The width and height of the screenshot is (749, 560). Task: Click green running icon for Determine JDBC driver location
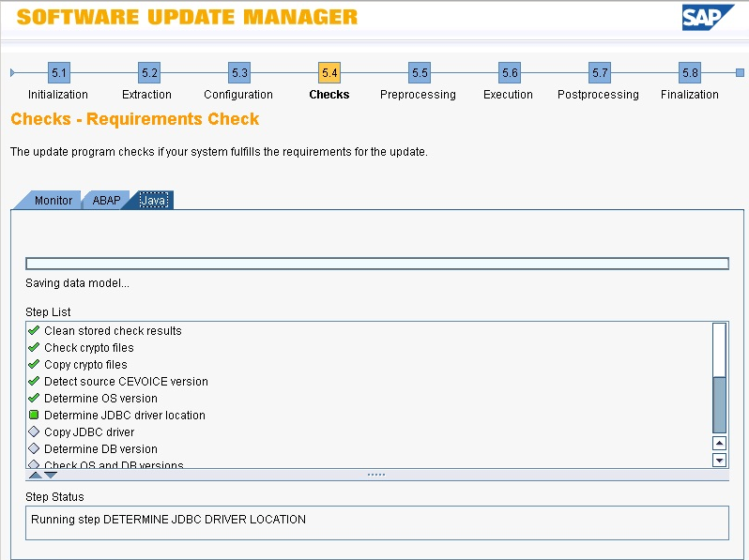point(34,415)
